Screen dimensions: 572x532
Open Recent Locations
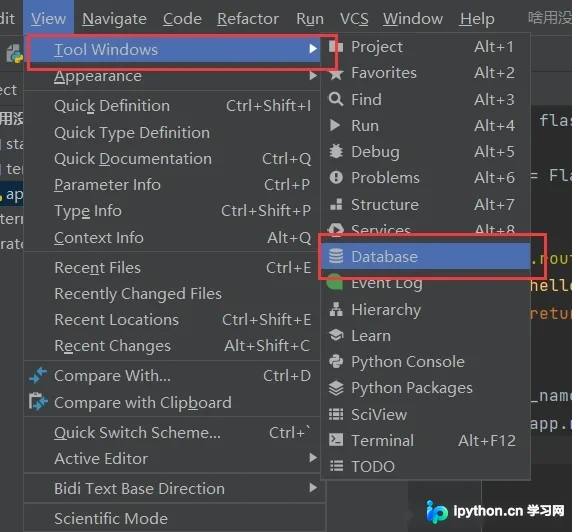(x=172, y=320)
